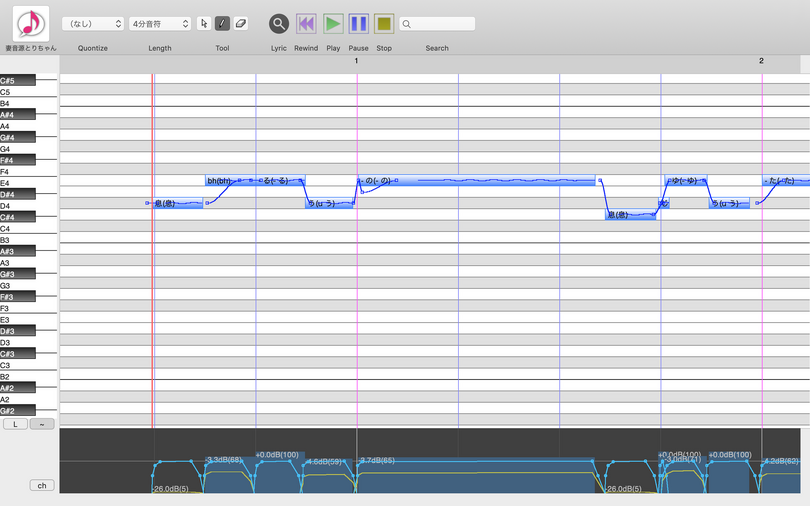Screen dimensions: 810x506
Task: Click the D#3 piano key
Action: (18, 331)
